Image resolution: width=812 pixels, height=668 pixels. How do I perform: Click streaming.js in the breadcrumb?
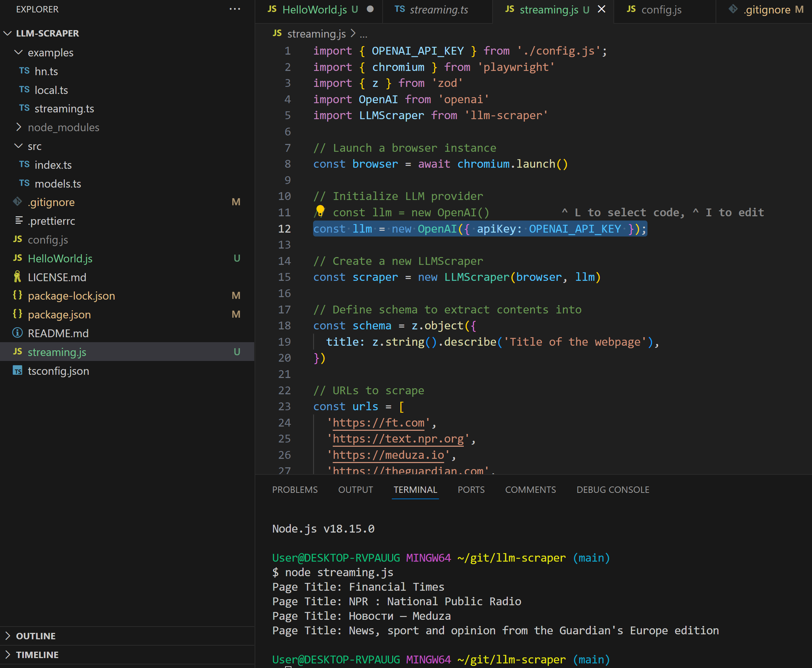316,34
